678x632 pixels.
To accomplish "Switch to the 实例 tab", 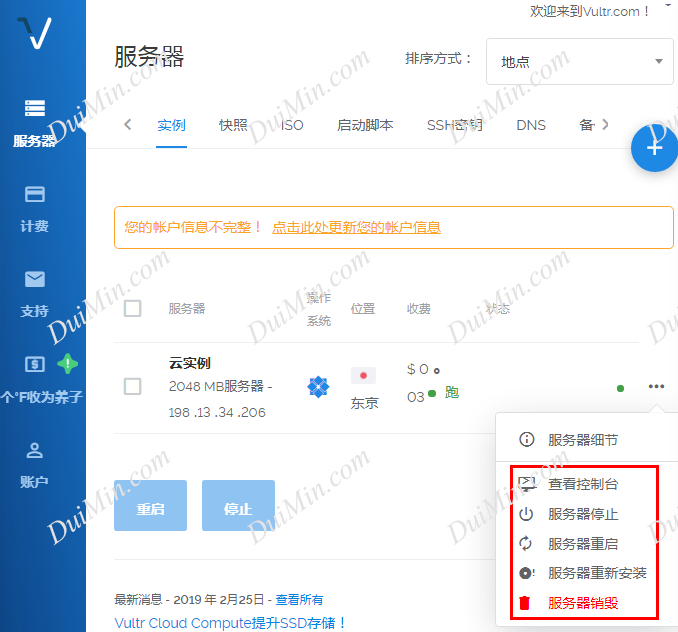I will pyautogui.click(x=171, y=125).
